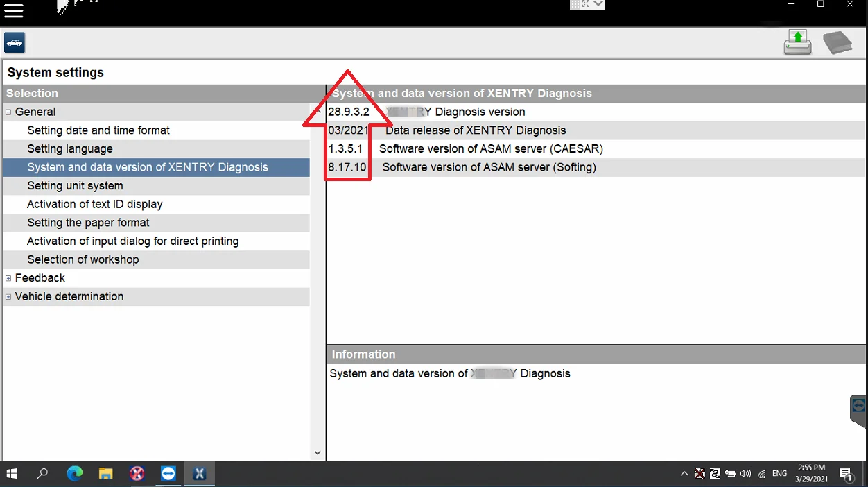868x487 pixels.
Task: Collapse the General tree node
Action: (x=8, y=112)
